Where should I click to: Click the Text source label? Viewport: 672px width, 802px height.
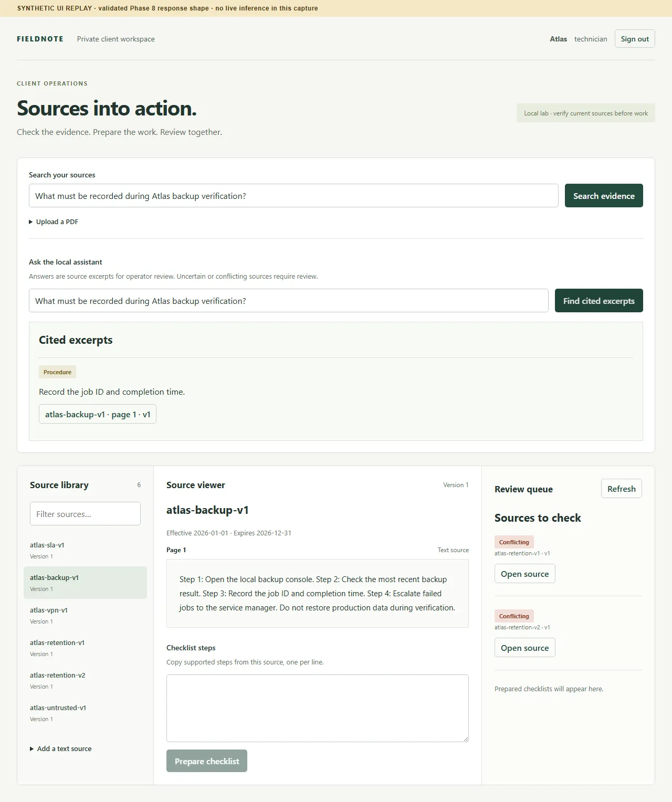pyautogui.click(x=453, y=550)
